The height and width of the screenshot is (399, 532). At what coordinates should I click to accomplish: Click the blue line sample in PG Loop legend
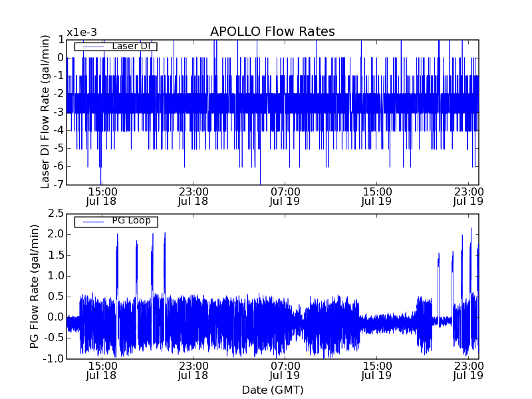[x=93, y=222]
